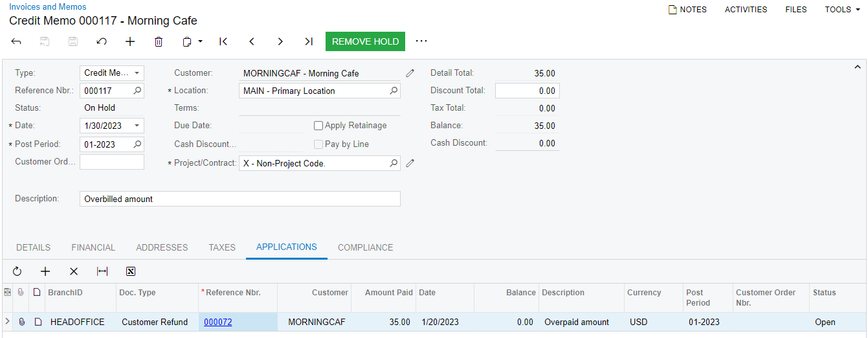Jump to the first record
868x338 pixels.
[x=223, y=41]
